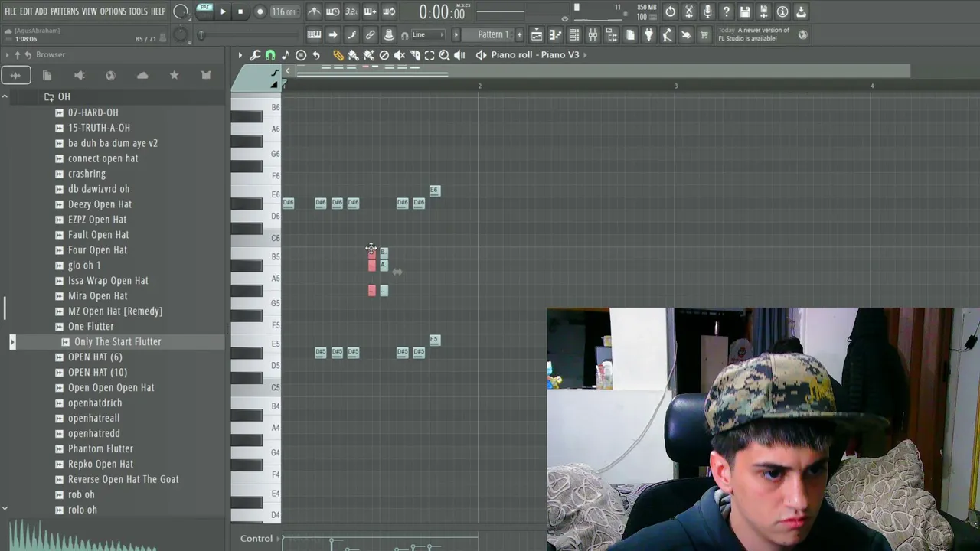Open the FILE menu
The image size is (980, 551).
tap(11, 11)
